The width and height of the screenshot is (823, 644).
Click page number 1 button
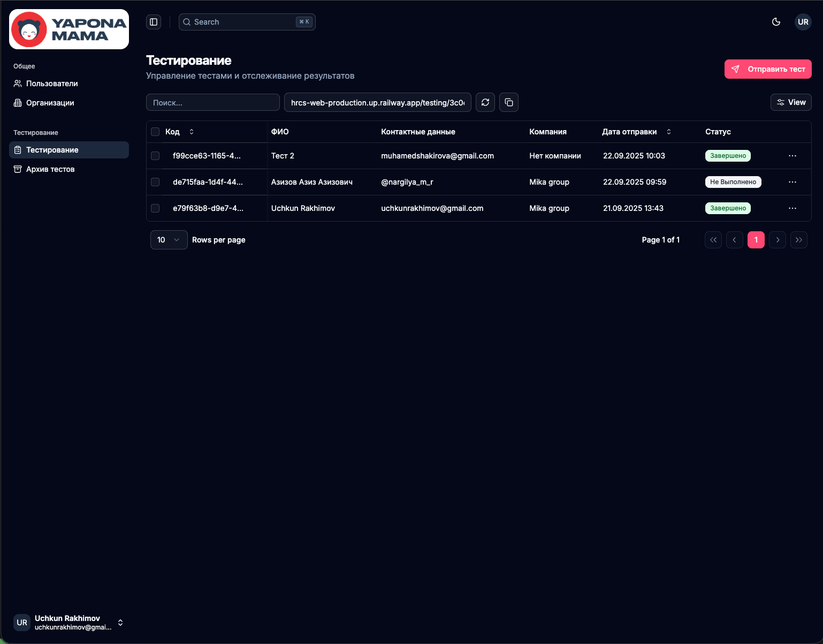pyautogui.click(x=756, y=240)
